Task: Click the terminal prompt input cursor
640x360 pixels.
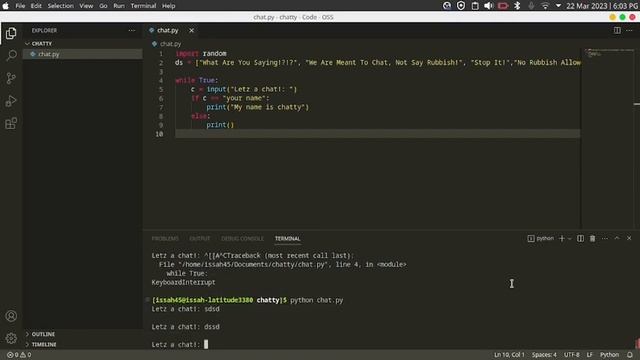Action: (206, 344)
